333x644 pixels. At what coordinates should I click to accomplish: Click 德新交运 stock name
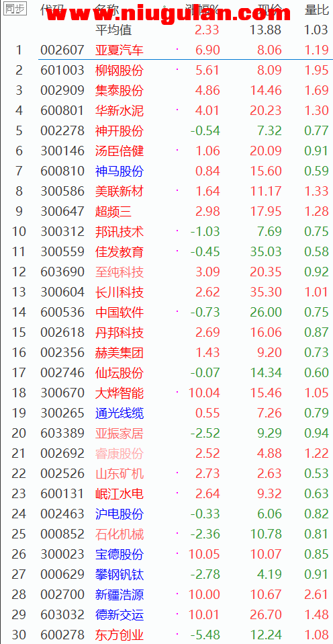(x=120, y=614)
